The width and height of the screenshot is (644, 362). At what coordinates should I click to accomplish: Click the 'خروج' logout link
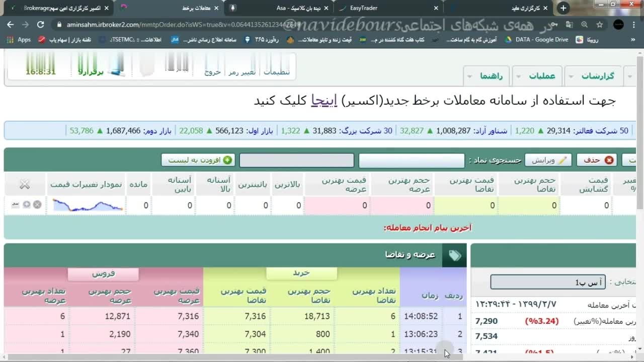pos(212,72)
